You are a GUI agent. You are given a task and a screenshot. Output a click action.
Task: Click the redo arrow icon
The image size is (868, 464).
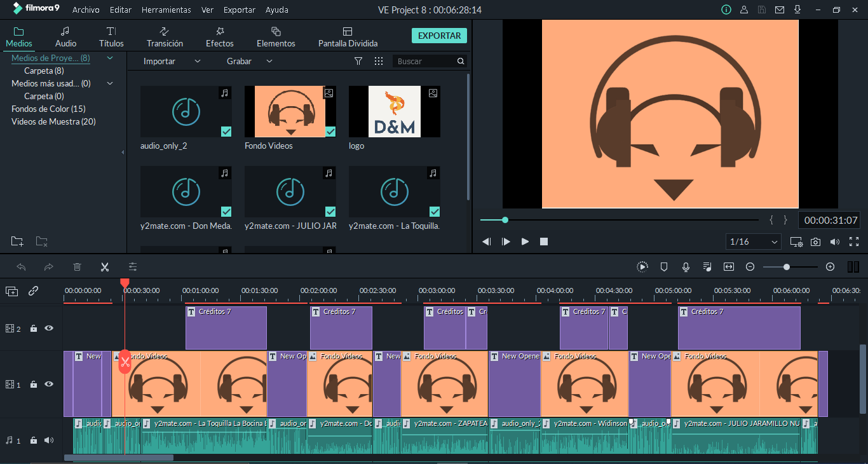coord(49,267)
